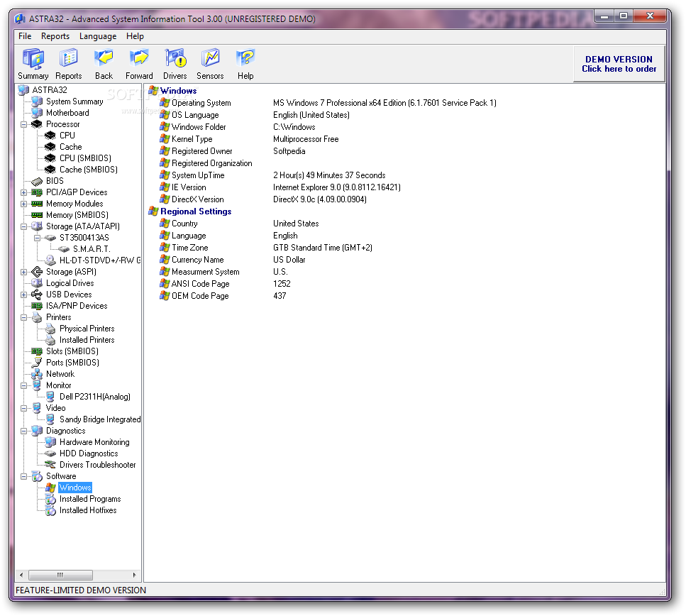The height and width of the screenshot is (616, 686).
Task: Select the Ports (SMBIOS) icon
Action: point(37,363)
